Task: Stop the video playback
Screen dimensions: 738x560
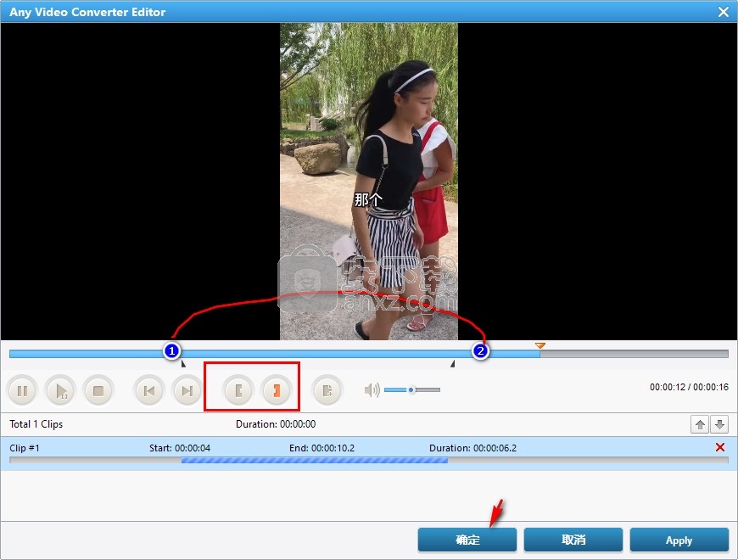Action: [x=98, y=390]
